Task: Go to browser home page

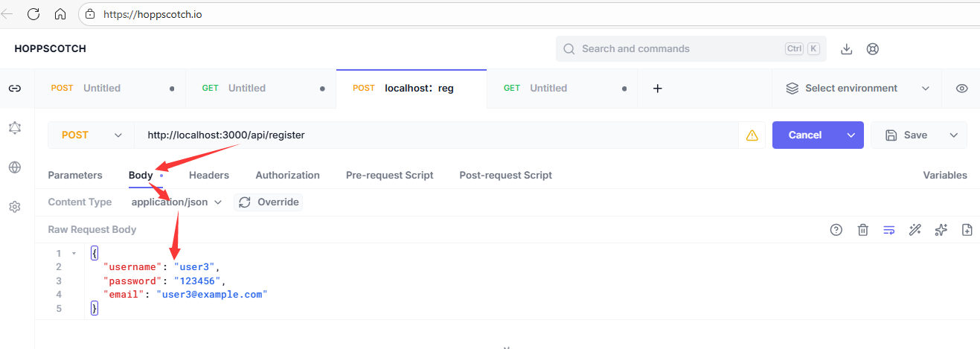Action: coord(60,13)
